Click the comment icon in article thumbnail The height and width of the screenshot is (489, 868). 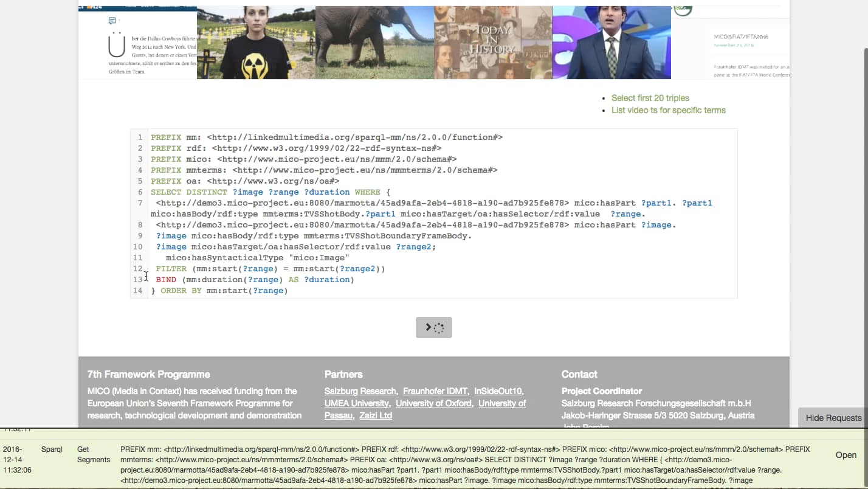tap(112, 21)
